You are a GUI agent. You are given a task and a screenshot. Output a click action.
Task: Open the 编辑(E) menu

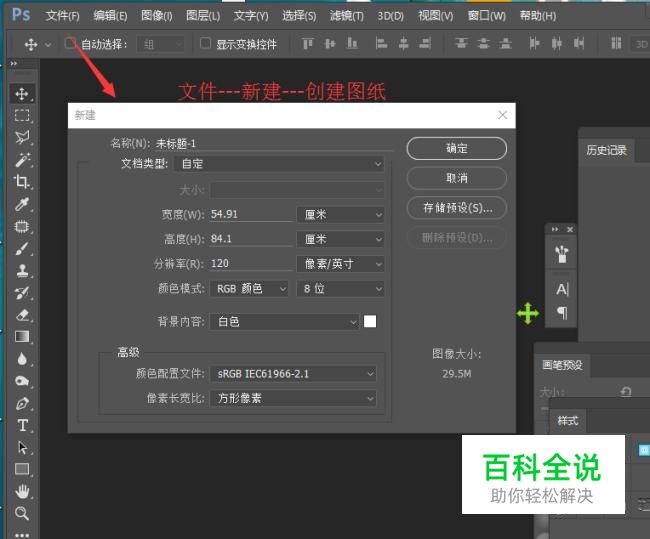(110, 16)
